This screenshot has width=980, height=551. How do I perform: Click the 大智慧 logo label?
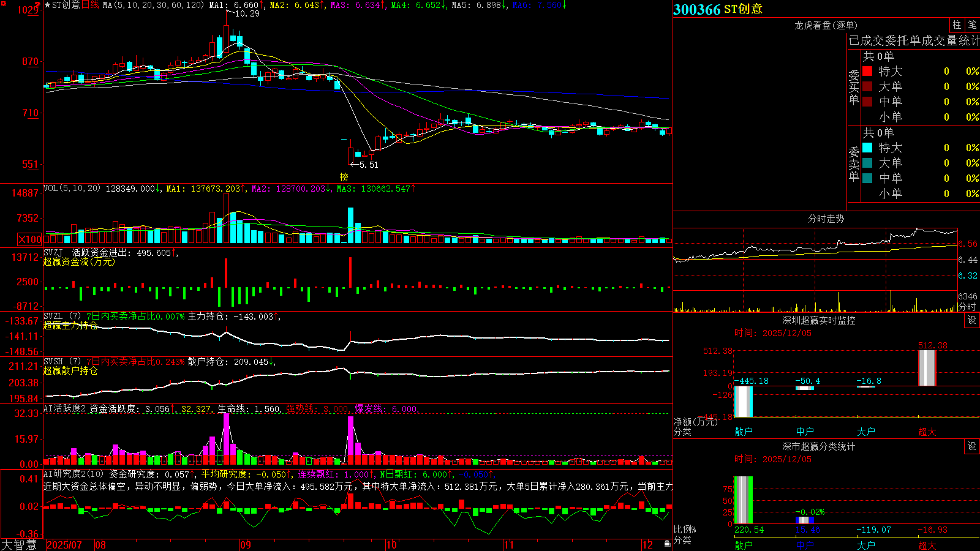pyautogui.click(x=19, y=545)
